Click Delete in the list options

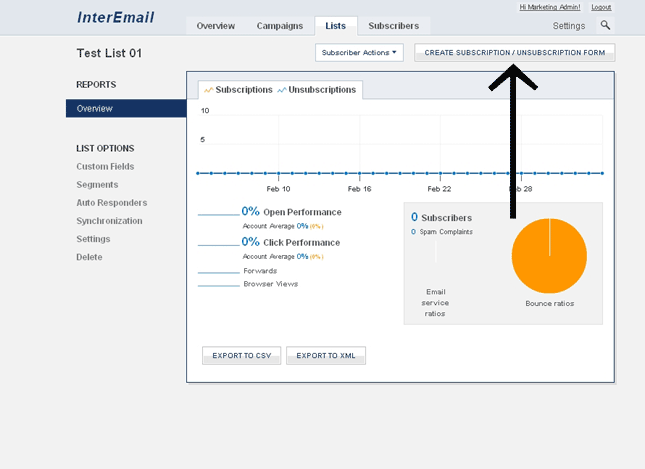pos(89,257)
